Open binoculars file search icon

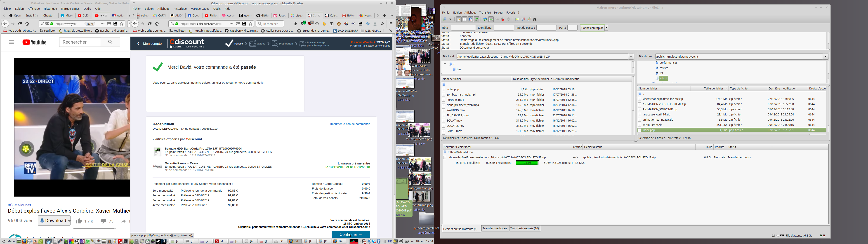click(x=535, y=19)
